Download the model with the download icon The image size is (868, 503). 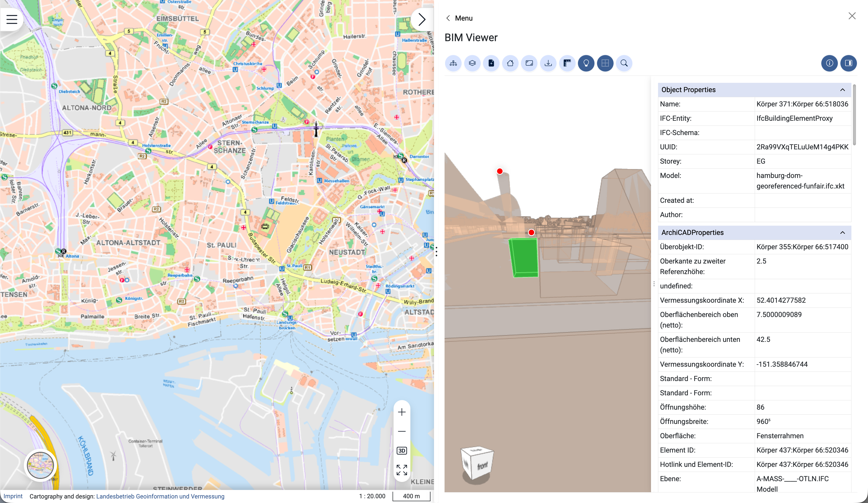click(548, 63)
